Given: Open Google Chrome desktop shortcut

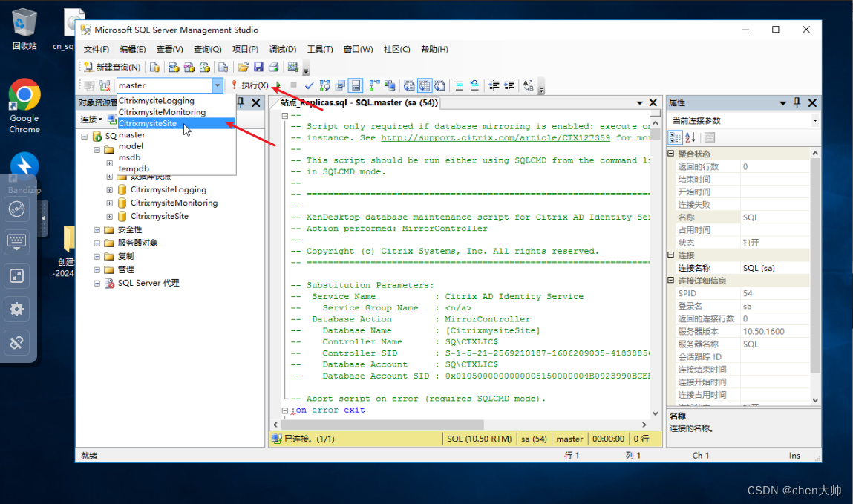Looking at the screenshot, I should point(24,107).
